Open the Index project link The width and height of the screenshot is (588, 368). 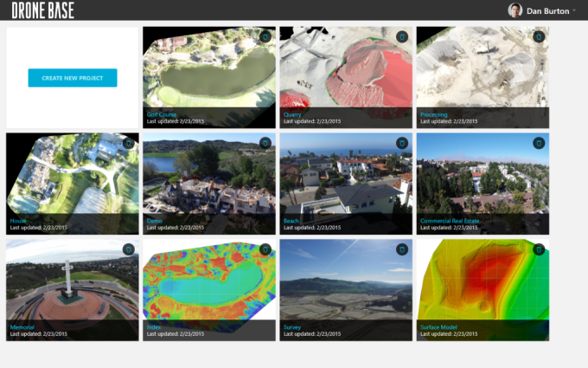pos(154,327)
